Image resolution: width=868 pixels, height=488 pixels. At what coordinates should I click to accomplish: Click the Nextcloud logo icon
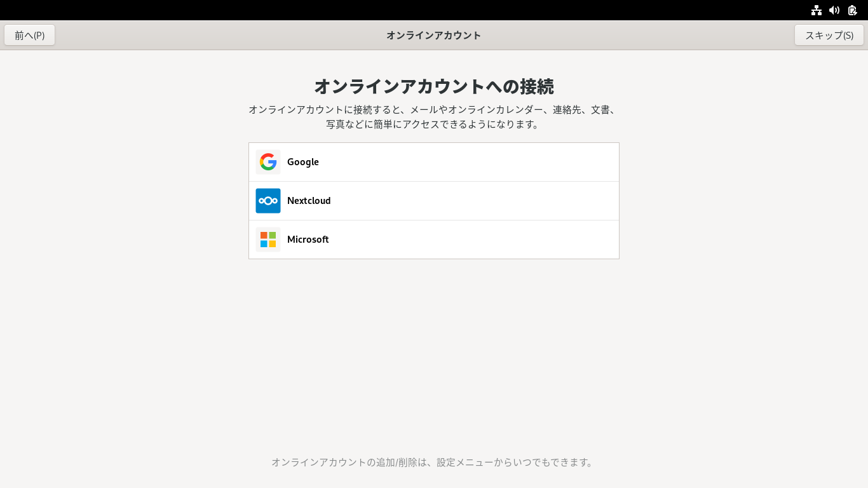tap(268, 201)
